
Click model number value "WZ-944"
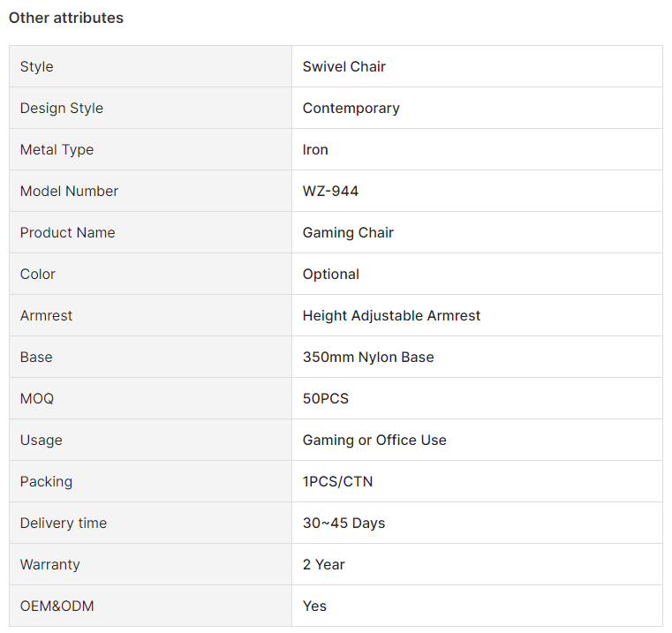pos(330,192)
